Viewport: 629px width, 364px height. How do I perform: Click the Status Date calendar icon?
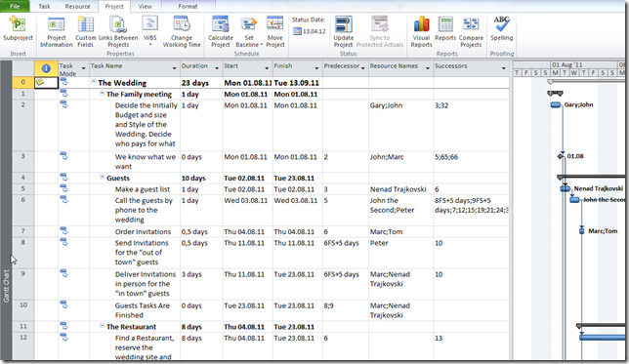(297, 31)
